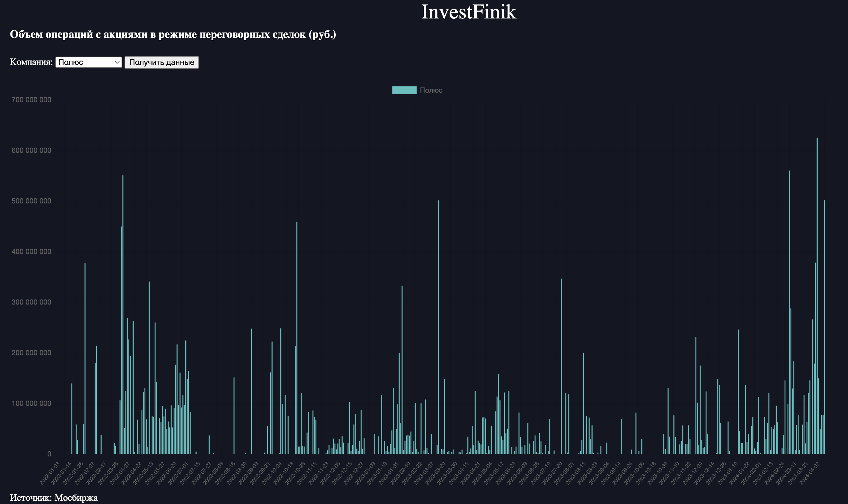Screen dimensions: 848x504
Task: Click the 2022-01-03 date label
Action: (x=50, y=473)
